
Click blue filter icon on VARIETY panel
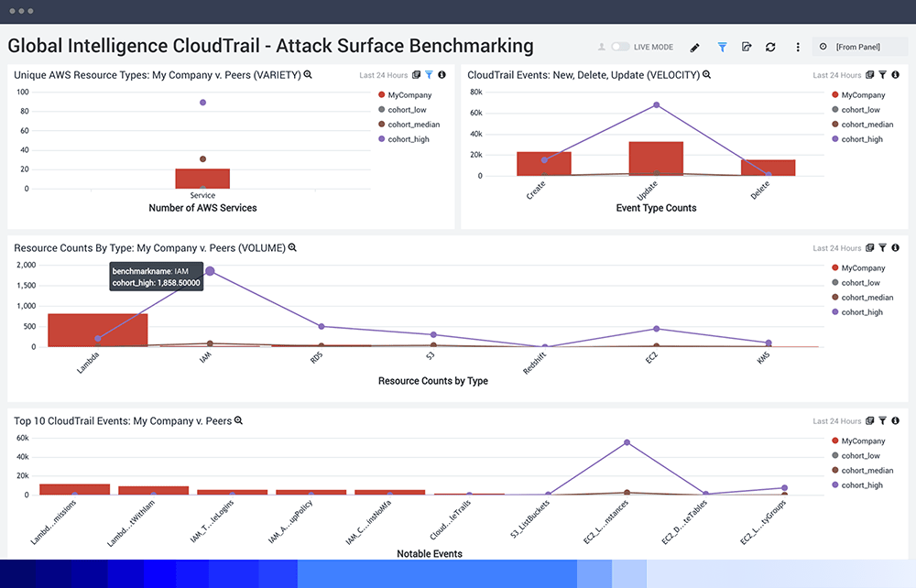coord(430,75)
